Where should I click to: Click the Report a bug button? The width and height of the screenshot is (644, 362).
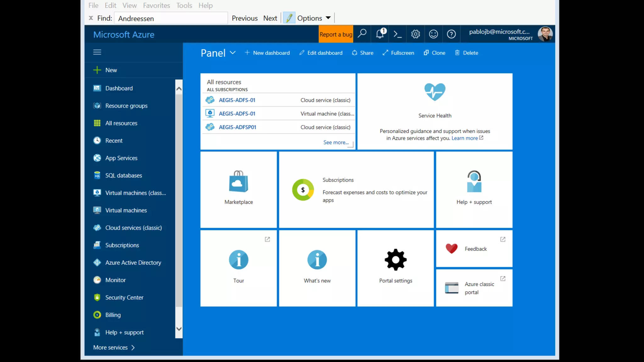336,34
